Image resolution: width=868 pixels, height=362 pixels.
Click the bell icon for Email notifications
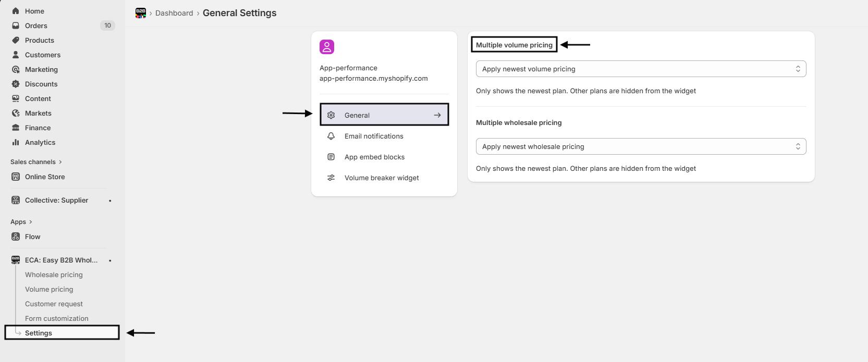tap(331, 136)
